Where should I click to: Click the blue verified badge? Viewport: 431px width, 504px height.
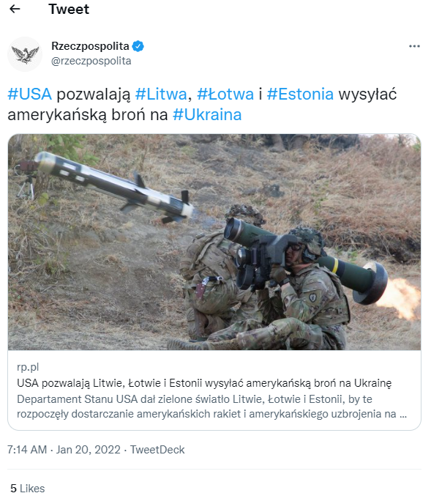138,46
